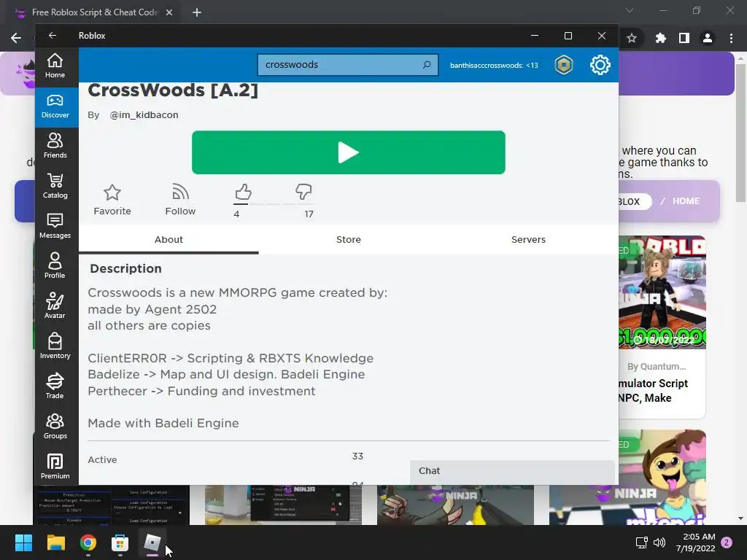Open Roblox settings gear icon
Image resolution: width=747 pixels, height=560 pixels.
[600, 65]
